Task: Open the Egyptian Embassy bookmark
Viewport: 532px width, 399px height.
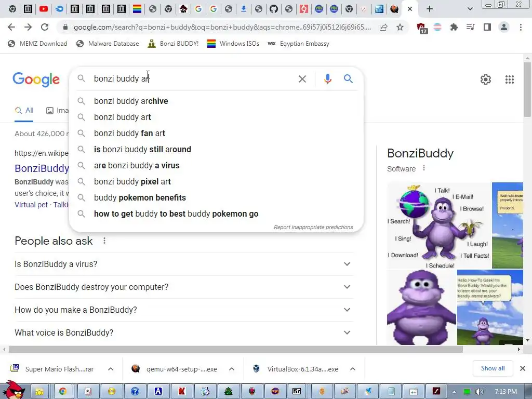Action: pos(299,44)
